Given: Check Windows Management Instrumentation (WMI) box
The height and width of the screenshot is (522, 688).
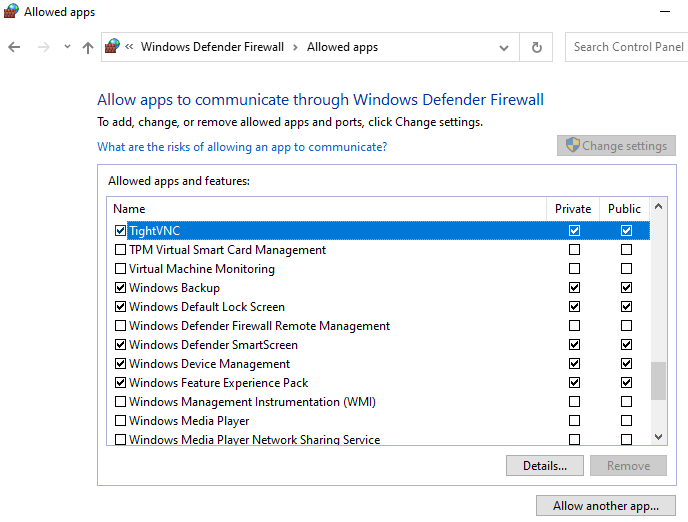Looking at the screenshot, I should pos(120,402).
